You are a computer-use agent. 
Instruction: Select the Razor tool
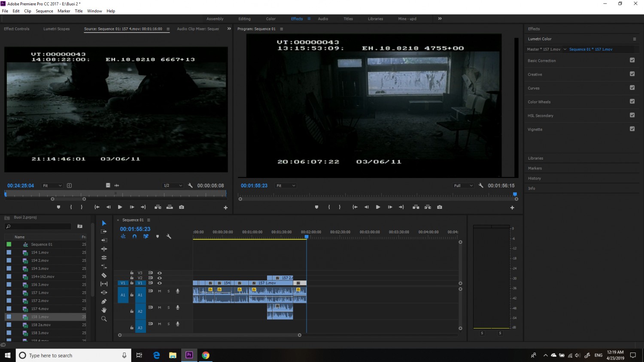(104, 275)
